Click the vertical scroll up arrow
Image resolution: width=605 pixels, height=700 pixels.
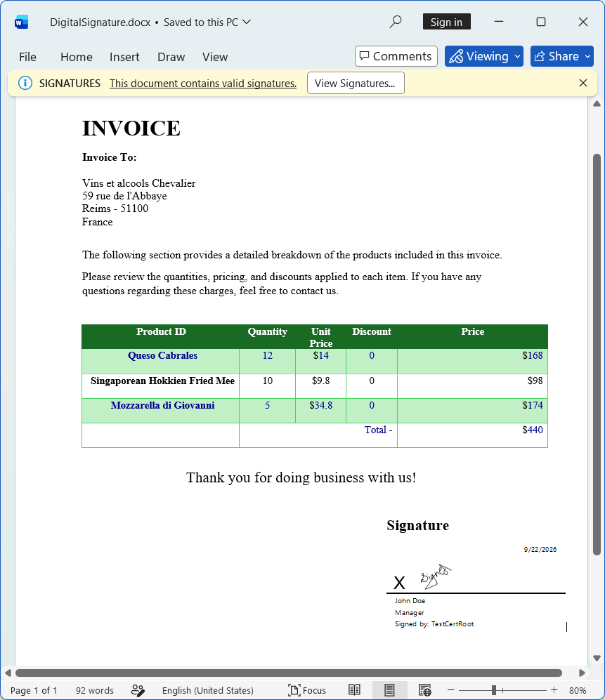pos(597,104)
